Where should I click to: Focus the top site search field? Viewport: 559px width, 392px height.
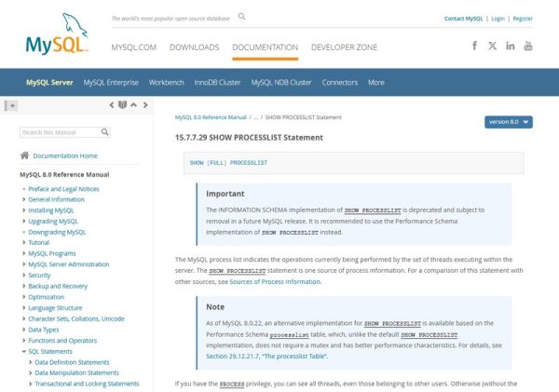click(170, 19)
